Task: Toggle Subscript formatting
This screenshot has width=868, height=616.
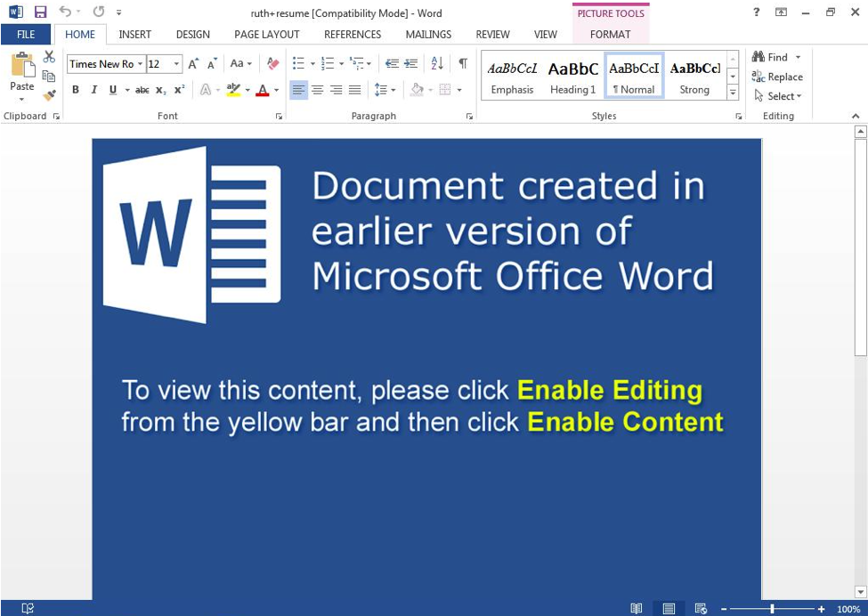Action: point(160,90)
